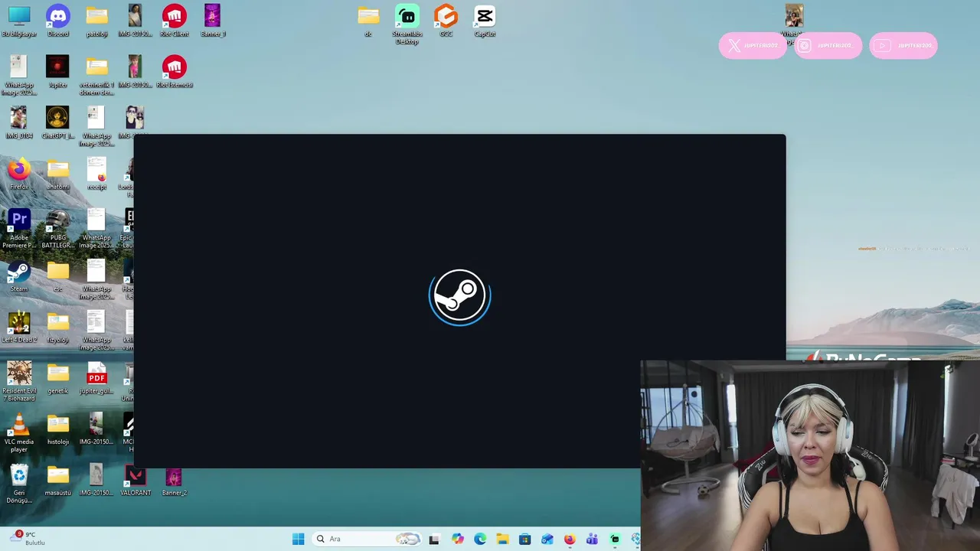
Task: Launch Adobe Premiere Pro shortcut
Action: [19, 229]
